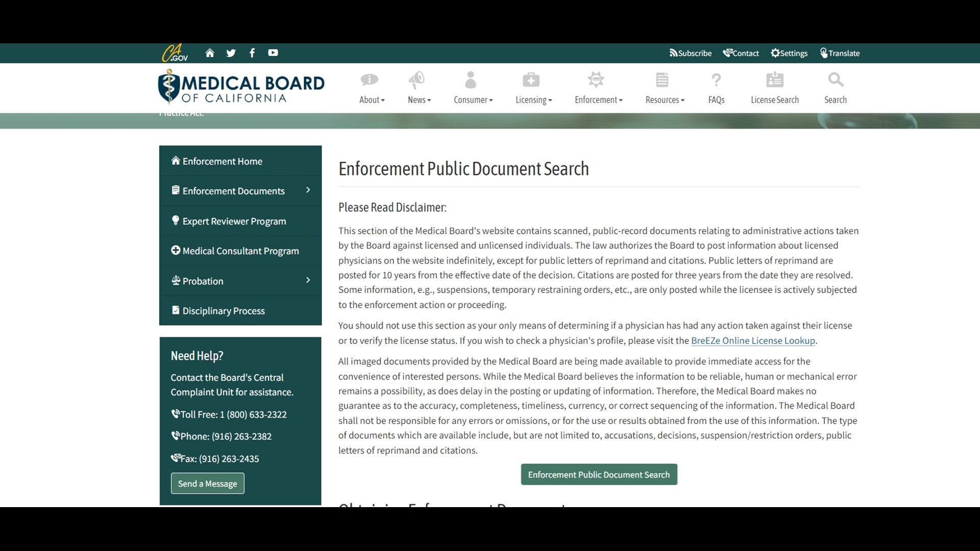Click the Enforcement Public Document Search button
The width and height of the screenshot is (980, 551).
tap(599, 474)
